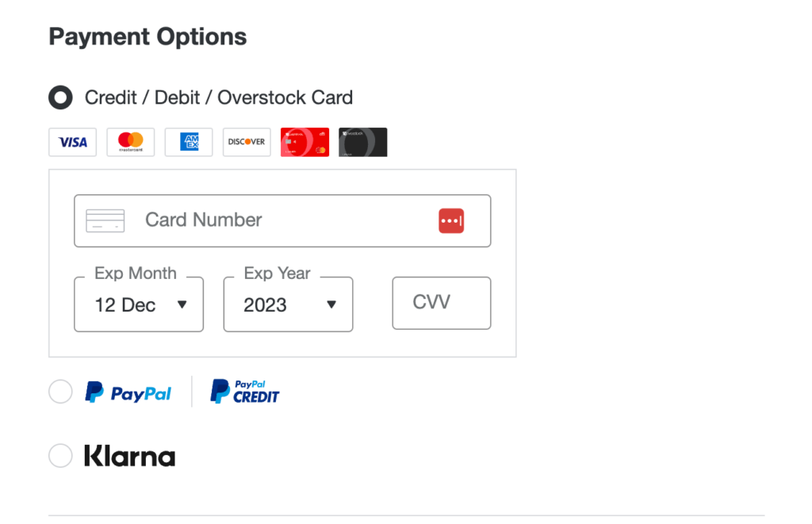Click the card illustration inside Card Number field
This screenshot has height=524, width=812.
[x=106, y=220]
